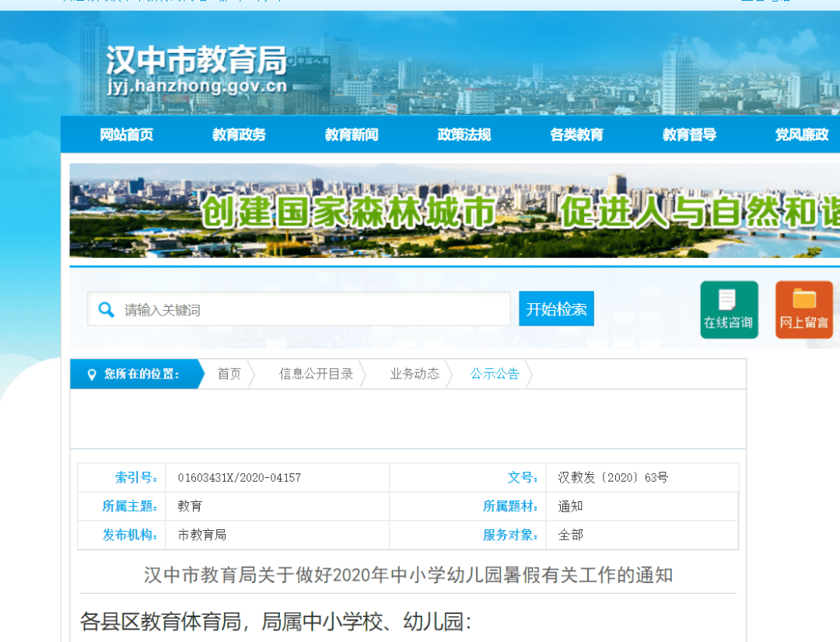Open the 信息公开目录 breadcrumb link
The image size is (840, 642).
pos(318,374)
